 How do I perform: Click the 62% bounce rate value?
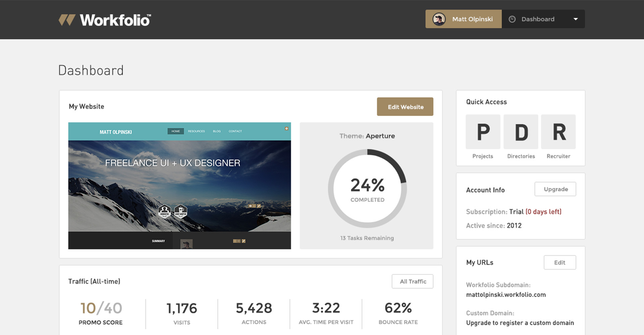click(x=398, y=308)
